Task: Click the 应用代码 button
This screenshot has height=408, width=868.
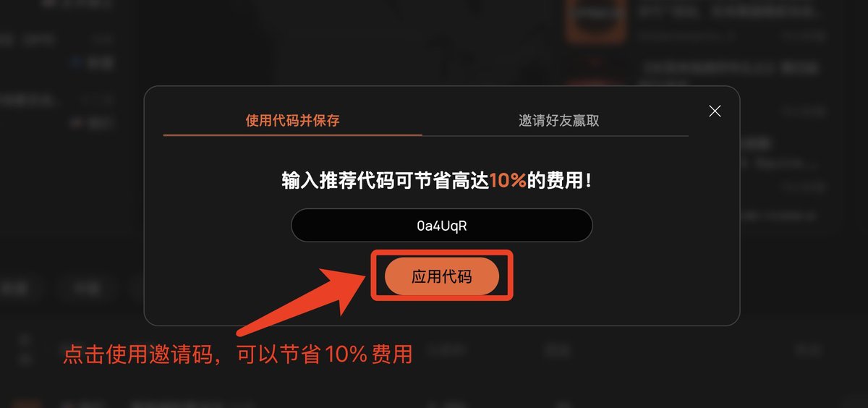Action: (442, 276)
